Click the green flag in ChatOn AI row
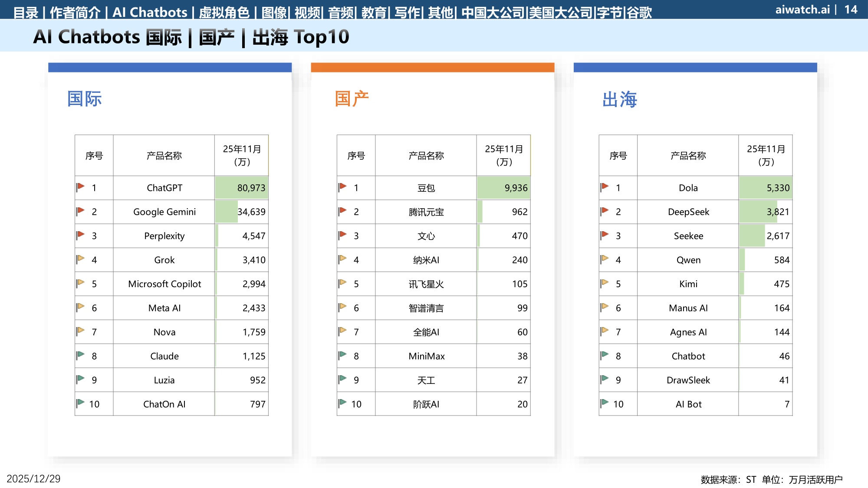Screen dimensions: 868x488 [x=80, y=403]
